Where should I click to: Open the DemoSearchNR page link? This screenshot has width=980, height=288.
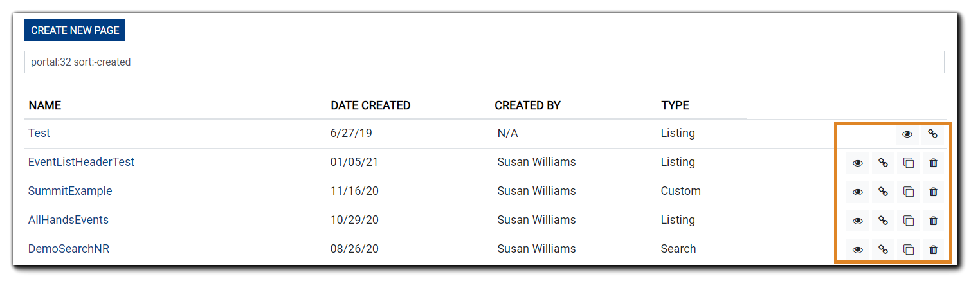click(x=69, y=249)
